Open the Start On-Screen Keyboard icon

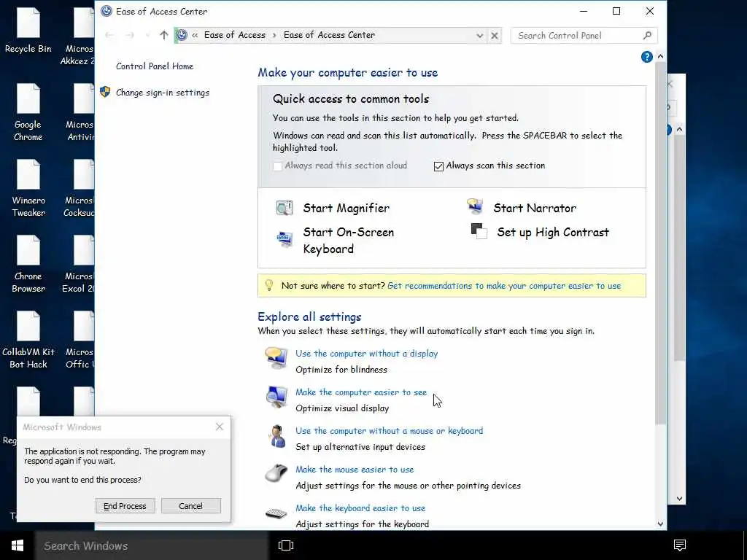pyautogui.click(x=285, y=239)
